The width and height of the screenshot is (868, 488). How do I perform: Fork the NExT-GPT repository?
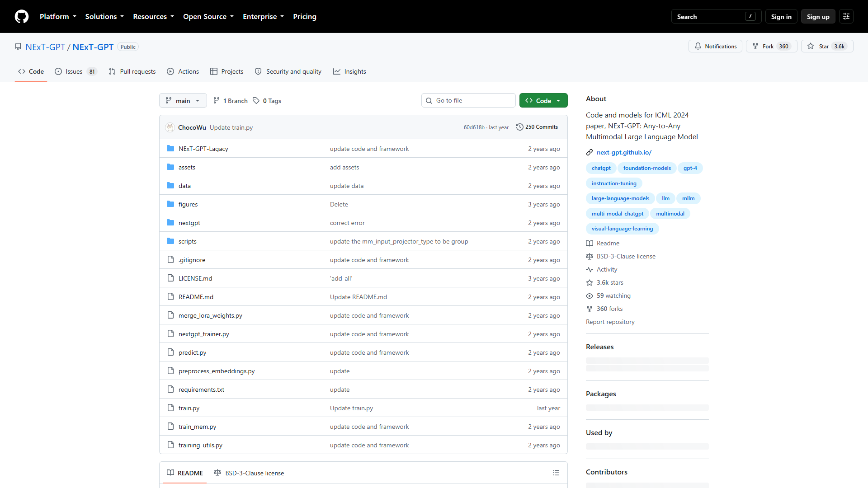[x=771, y=47]
